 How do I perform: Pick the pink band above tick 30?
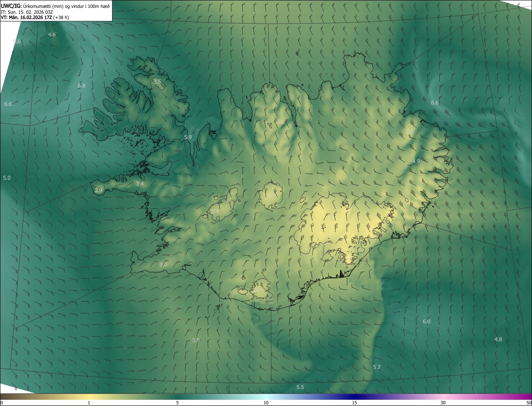pyautogui.click(x=443, y=396)
